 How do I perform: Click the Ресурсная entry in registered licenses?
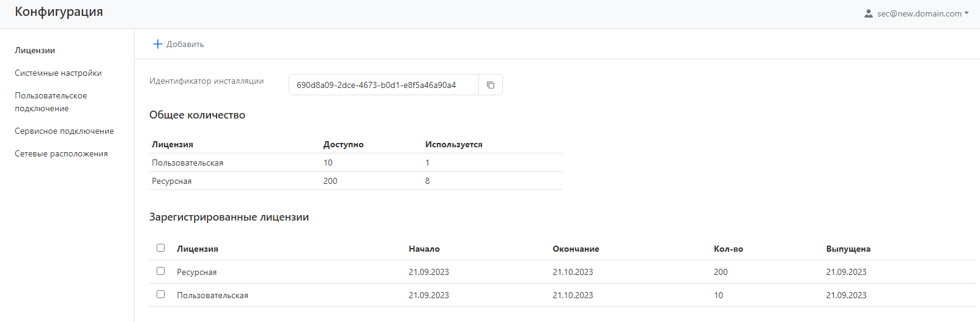tap(196, 272)
